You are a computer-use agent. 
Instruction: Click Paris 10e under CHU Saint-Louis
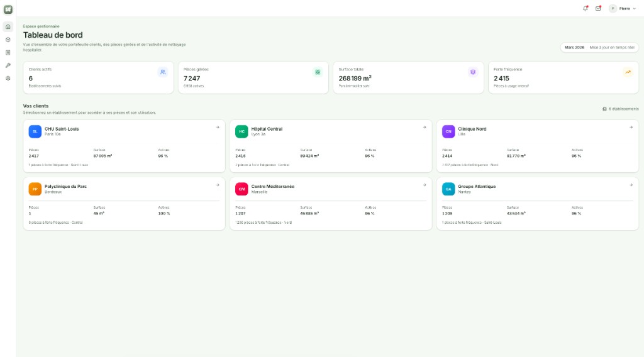[53, 134]
